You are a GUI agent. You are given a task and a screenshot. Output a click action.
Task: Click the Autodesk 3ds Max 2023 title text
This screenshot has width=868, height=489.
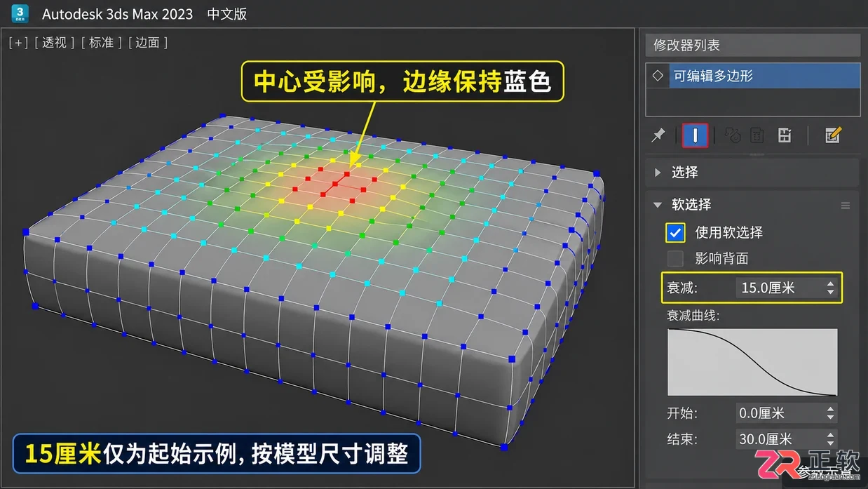tap(117, 14)
